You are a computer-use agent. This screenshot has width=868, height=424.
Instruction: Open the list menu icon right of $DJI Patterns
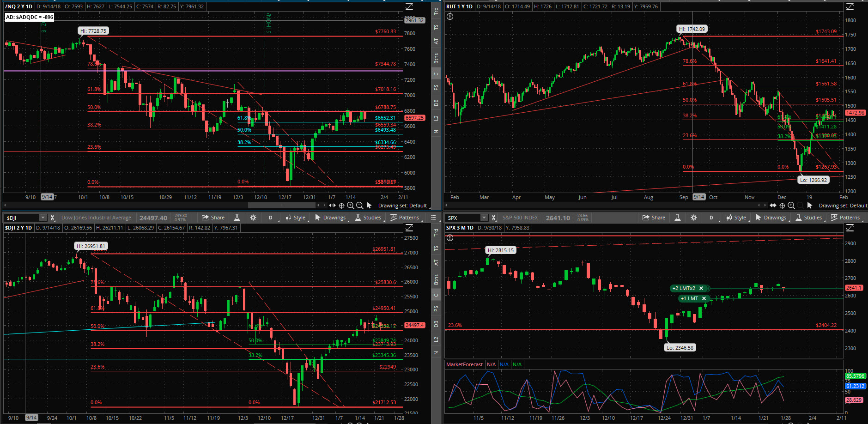[x=433, y=218]
